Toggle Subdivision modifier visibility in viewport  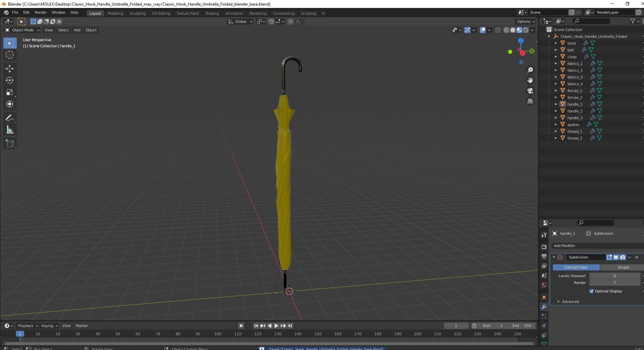[616, 257]
